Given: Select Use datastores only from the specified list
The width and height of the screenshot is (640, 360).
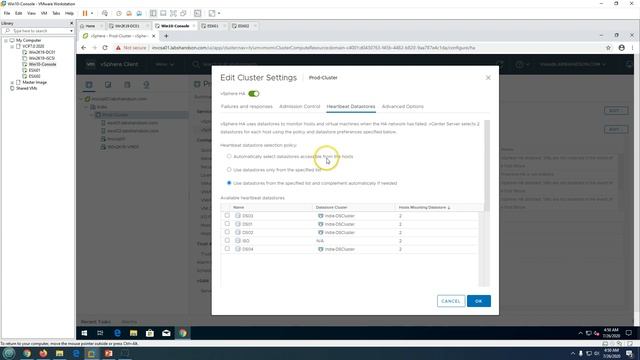Looking at the screenshot, I should pos(229,169).
